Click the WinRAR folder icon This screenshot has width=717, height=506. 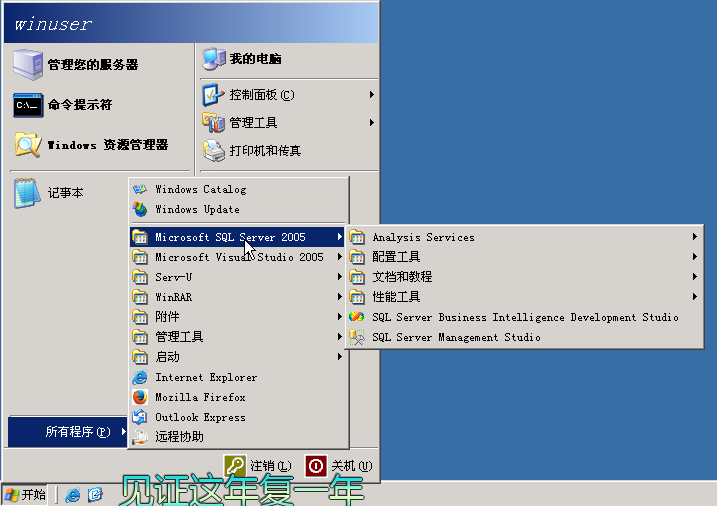point(140,297)
